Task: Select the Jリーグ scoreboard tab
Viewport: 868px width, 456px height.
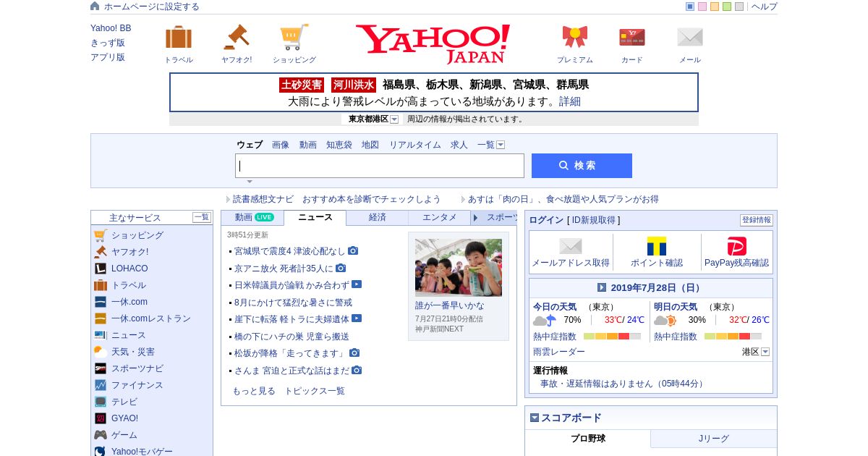Action: pos(714,439)
